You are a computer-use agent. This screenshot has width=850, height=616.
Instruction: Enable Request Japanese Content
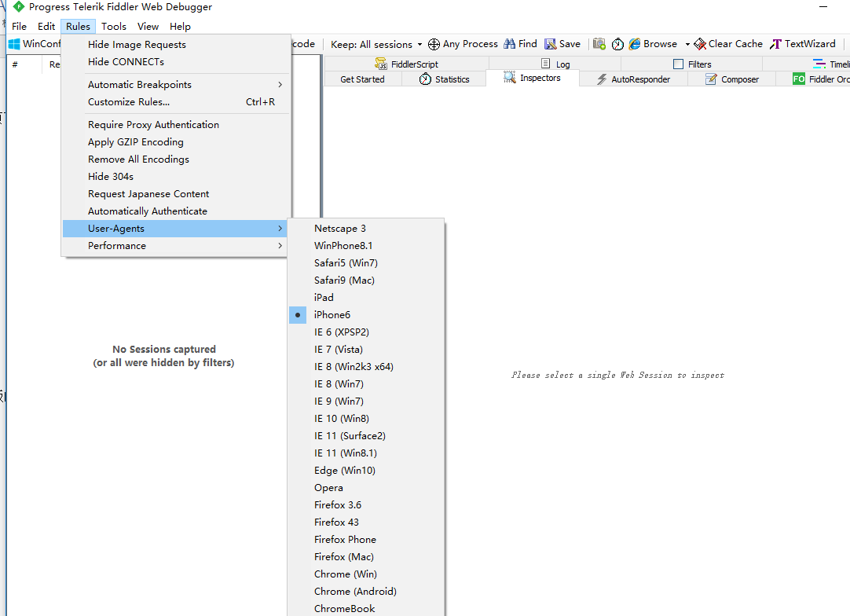176,194
